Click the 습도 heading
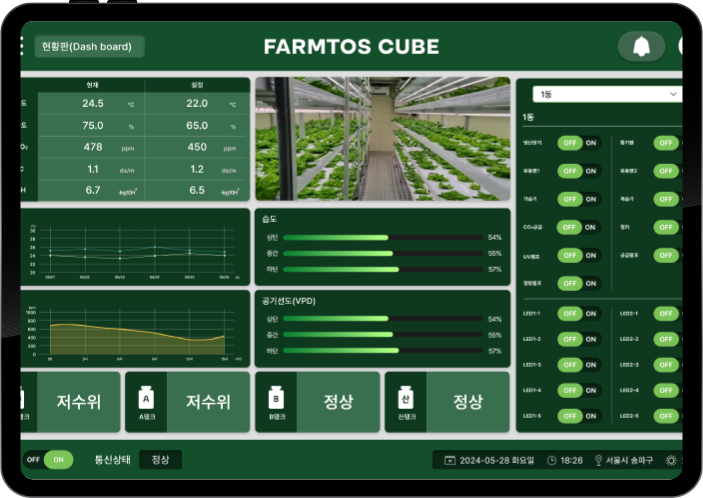Screen dimensions: 703x498 [269, 219]
